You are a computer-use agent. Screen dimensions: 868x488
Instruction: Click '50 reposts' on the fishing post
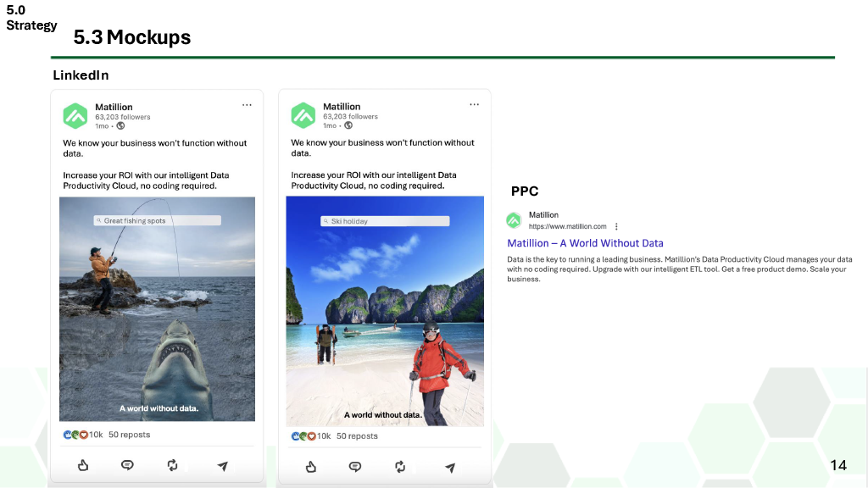pyautogui.click(x=129, y=435)
